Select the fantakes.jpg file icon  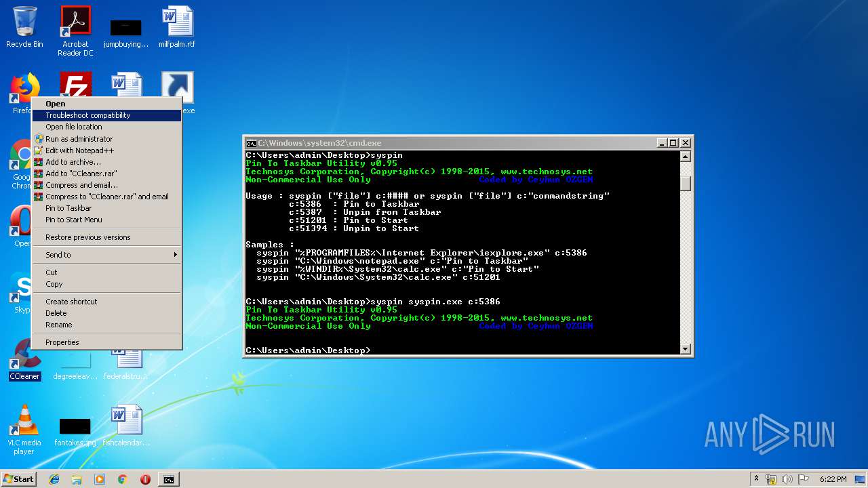click(75, 432)
